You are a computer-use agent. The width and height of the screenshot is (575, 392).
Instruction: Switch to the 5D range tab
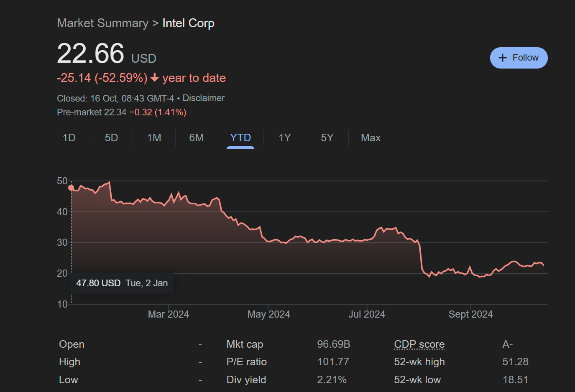(x=111, y=138)
